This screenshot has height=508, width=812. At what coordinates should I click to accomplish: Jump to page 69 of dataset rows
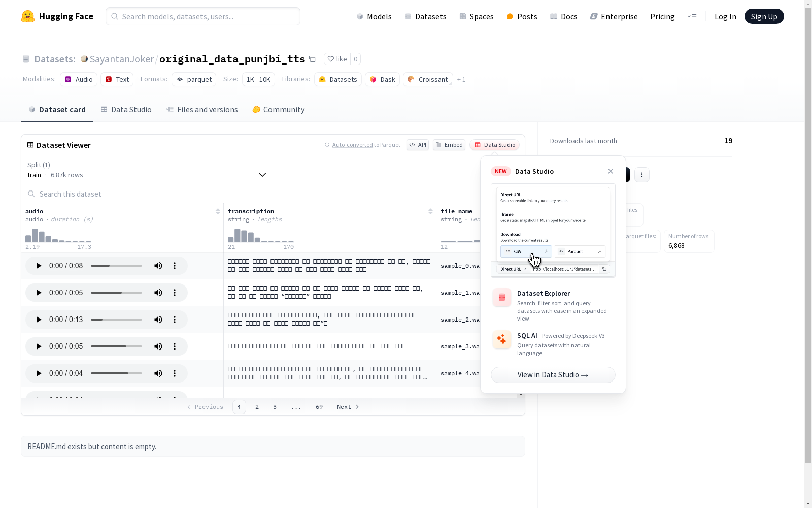[319, 407]
